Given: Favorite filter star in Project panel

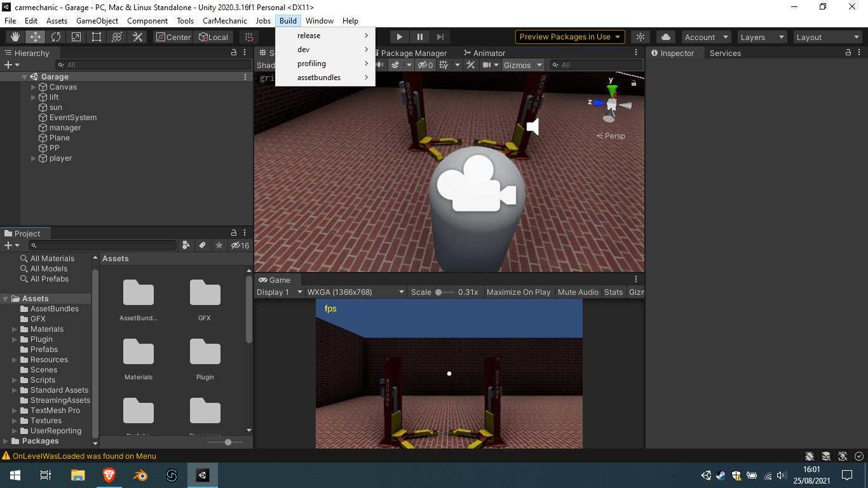Looking at the screenshot, I should pyautogui.click(x=219, y=245).
